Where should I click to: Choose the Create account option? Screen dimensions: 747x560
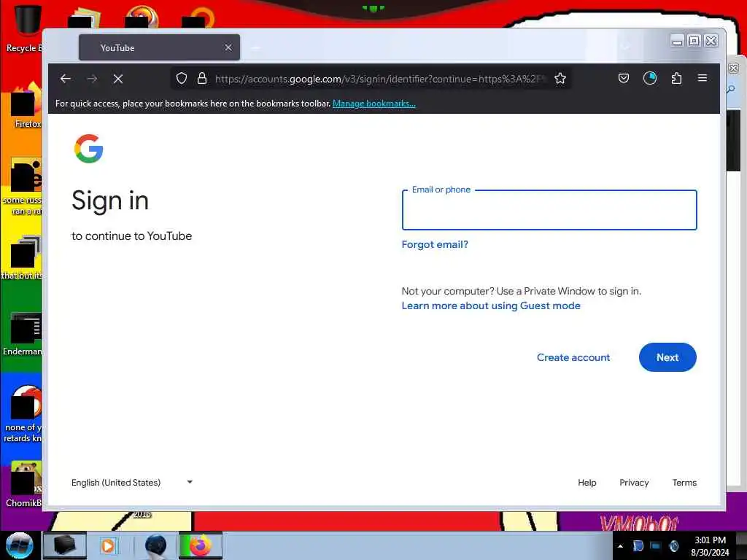573,357
